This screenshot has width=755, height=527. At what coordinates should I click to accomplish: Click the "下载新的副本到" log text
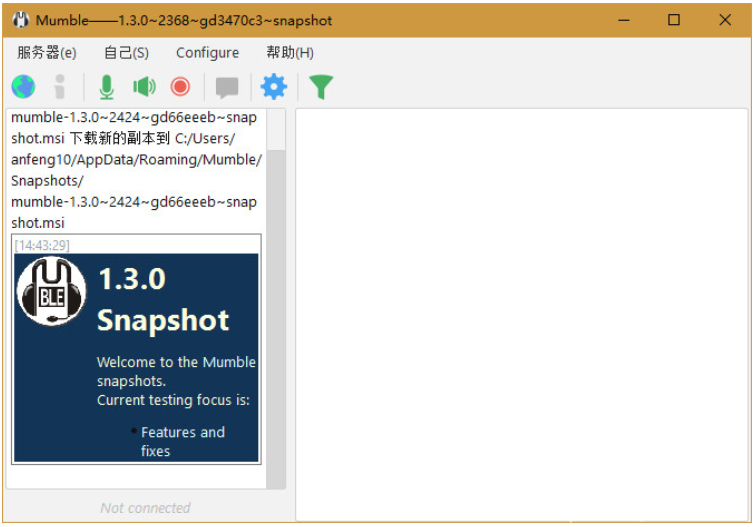coord(119,138)
